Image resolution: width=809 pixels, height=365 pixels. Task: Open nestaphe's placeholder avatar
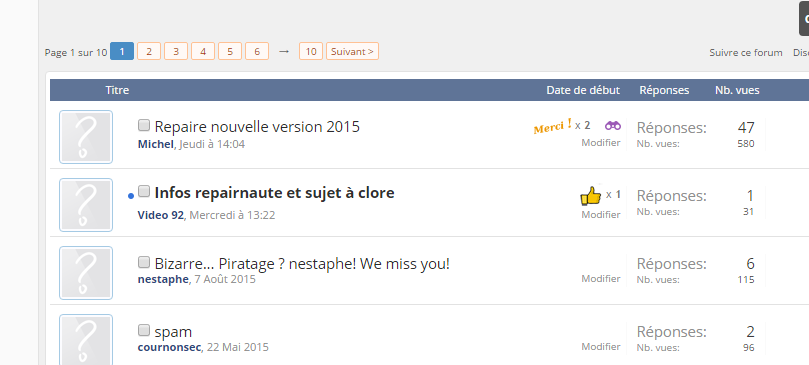86,273
